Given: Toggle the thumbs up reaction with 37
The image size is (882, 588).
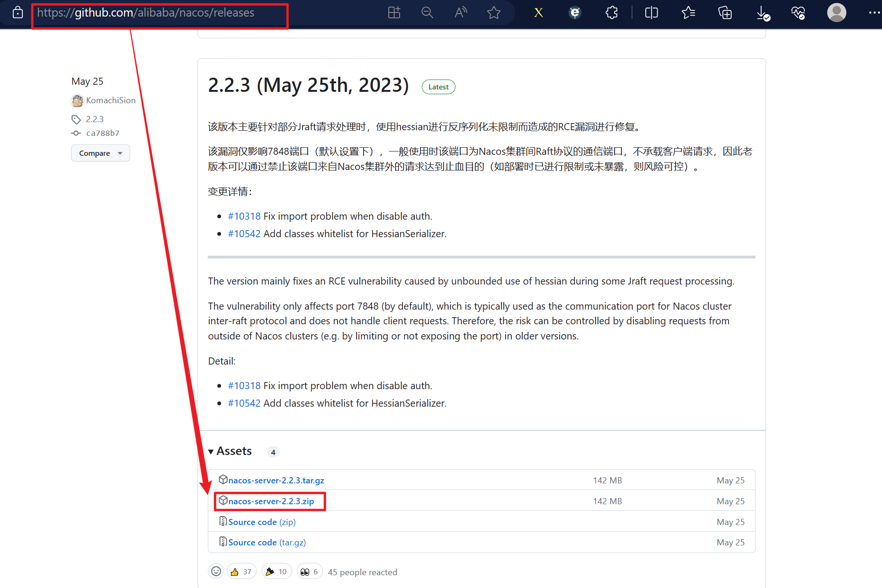Looking at the screenshot, I should (241, 571).
